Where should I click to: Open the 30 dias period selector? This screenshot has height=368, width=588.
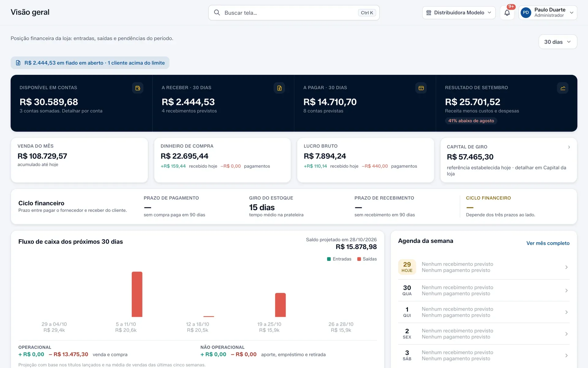coord(558,42)
